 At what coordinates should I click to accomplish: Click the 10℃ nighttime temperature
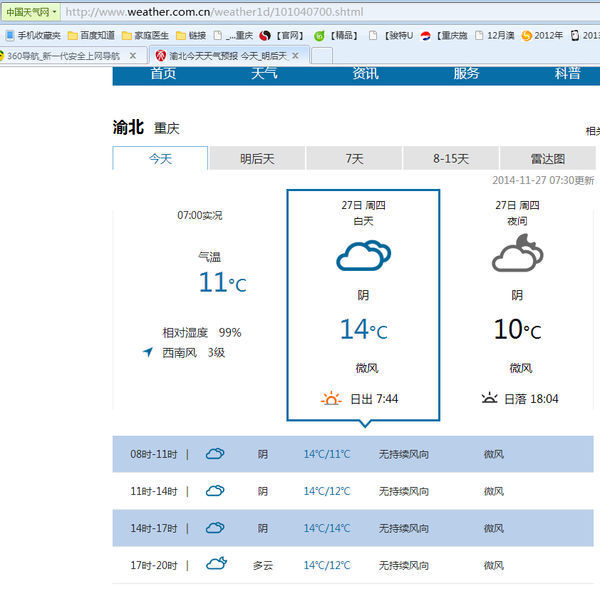point(518,330)
